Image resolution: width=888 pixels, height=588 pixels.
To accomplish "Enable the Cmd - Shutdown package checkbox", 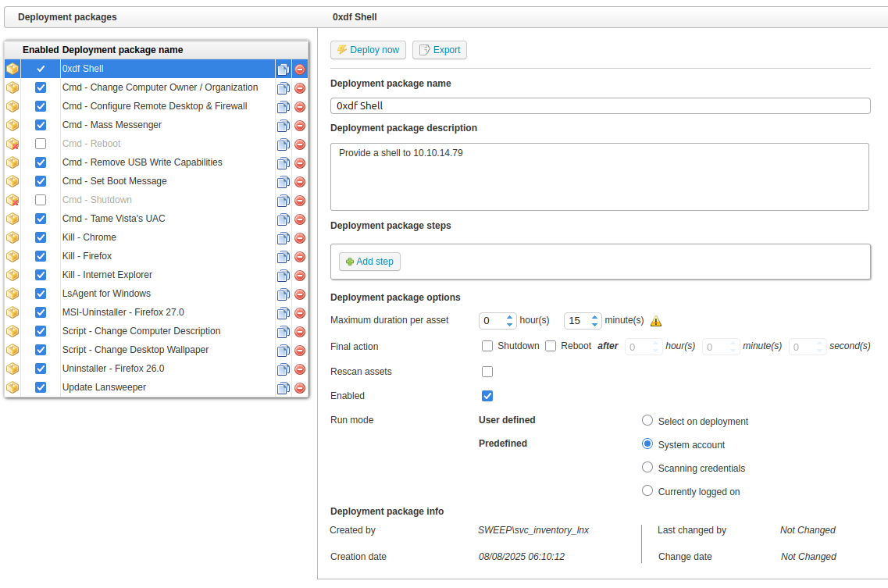I will click(x=41, y=200).
